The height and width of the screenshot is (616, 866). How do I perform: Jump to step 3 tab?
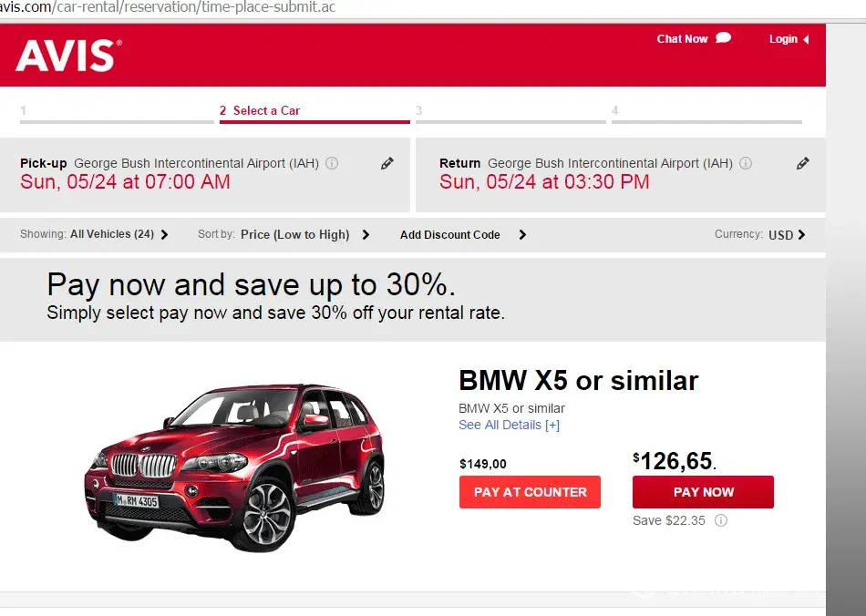coord(510,111)
